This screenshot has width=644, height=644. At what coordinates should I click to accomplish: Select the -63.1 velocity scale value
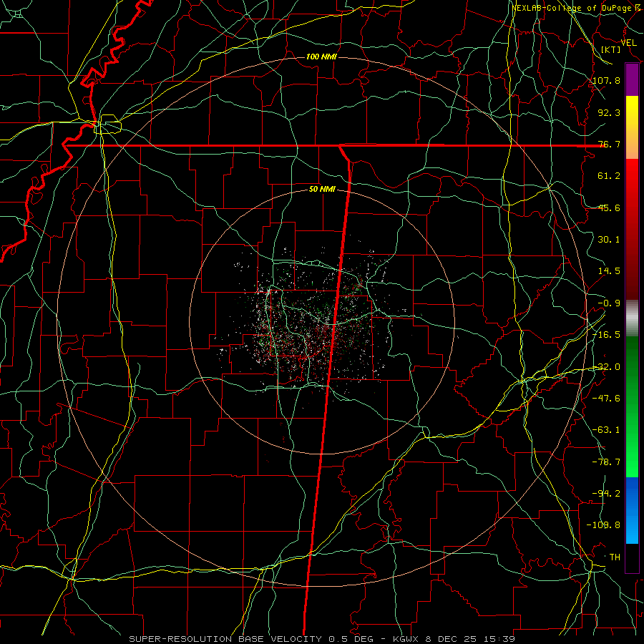pyautogui.click(x=607, y=430)
